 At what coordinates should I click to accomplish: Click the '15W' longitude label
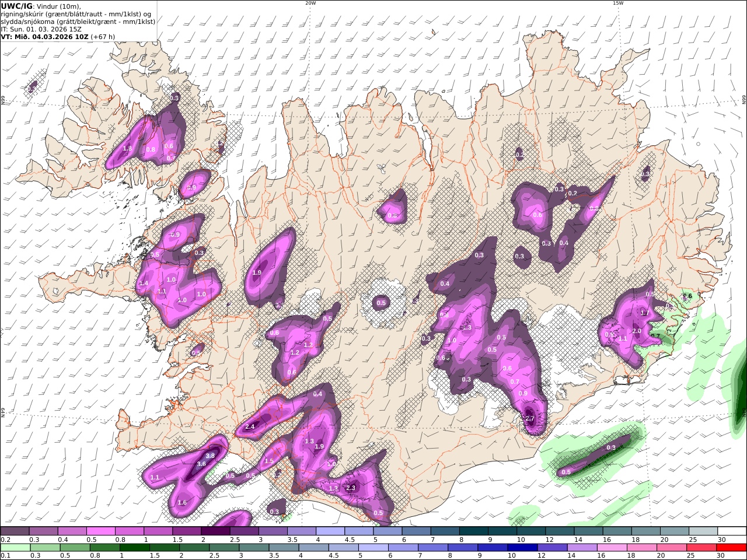click(x=618, y=3)
